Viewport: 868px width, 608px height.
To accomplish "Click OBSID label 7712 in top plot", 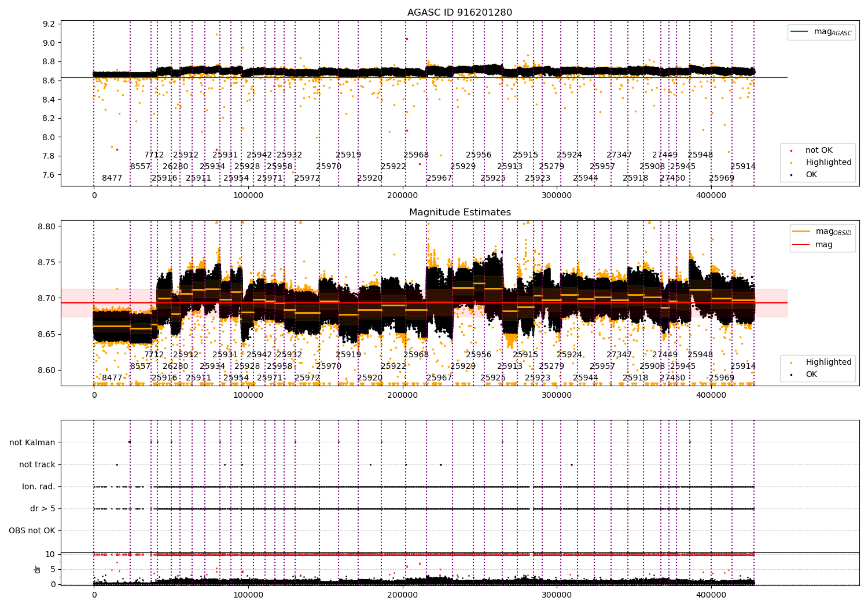I will point(154,155).
